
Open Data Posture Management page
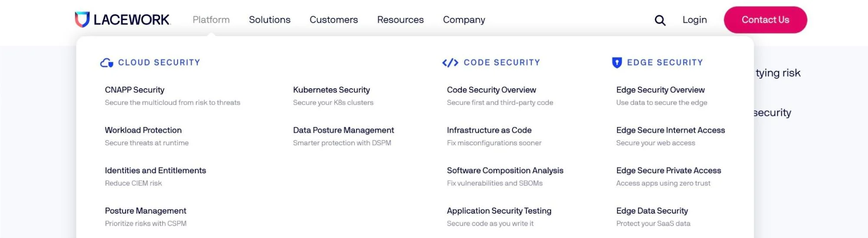pyautogui.click(x=343, y=130)
